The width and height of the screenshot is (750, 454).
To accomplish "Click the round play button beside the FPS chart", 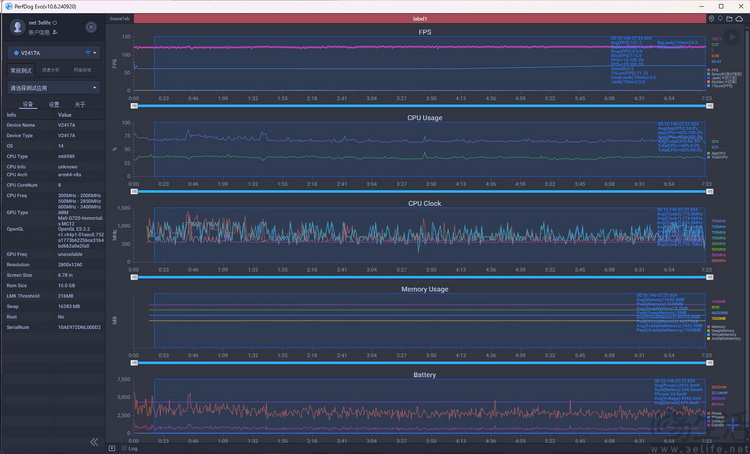I will tap(732, 37).
